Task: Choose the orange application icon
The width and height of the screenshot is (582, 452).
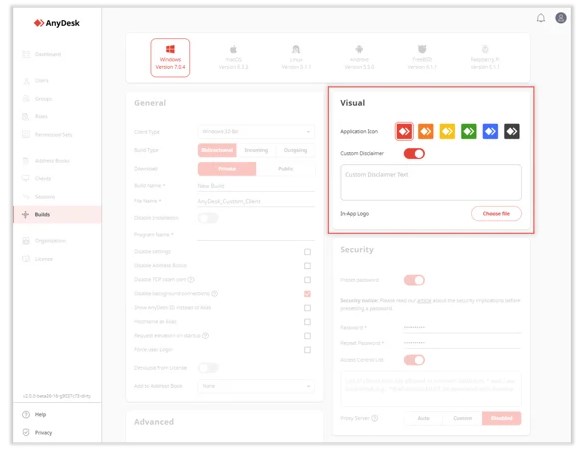Action: pyautogui.click(x=426, y=131)
